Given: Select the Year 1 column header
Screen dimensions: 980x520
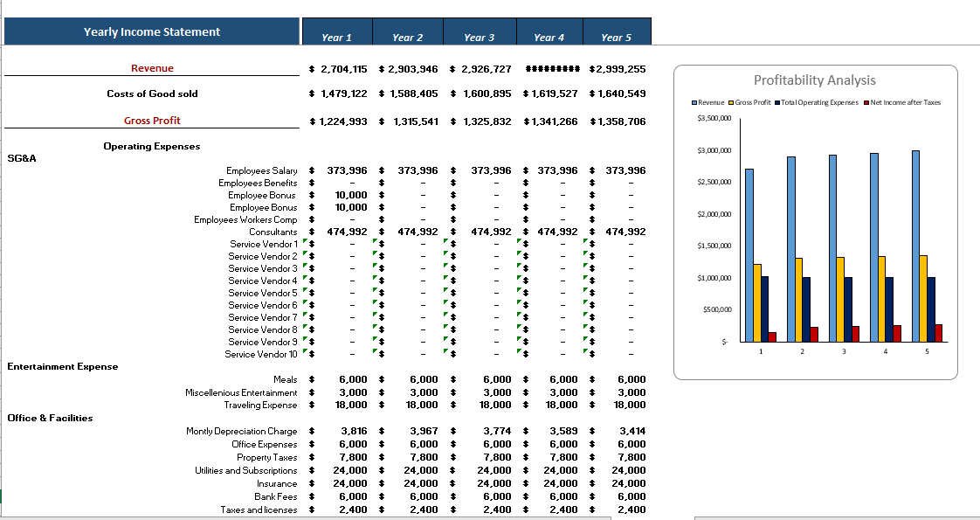Looking at the screenshot, I should coord(336,36).
